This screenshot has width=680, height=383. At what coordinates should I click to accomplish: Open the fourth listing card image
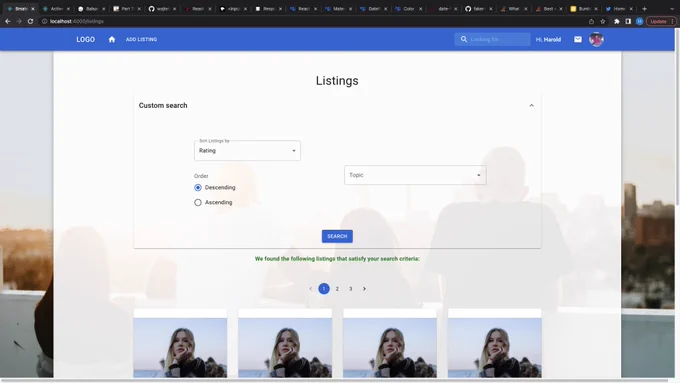point(494,347)
